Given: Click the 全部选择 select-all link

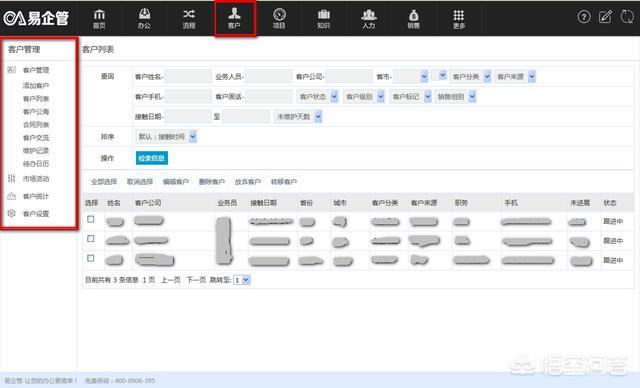Looking at the screenshot, I should 104,182.
